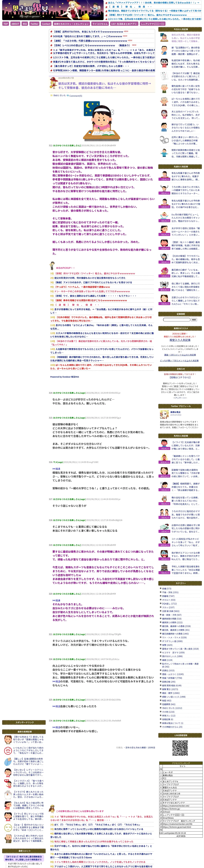Click arrow bullet icon beside 因果応報 (295)

tap(161, 682)
